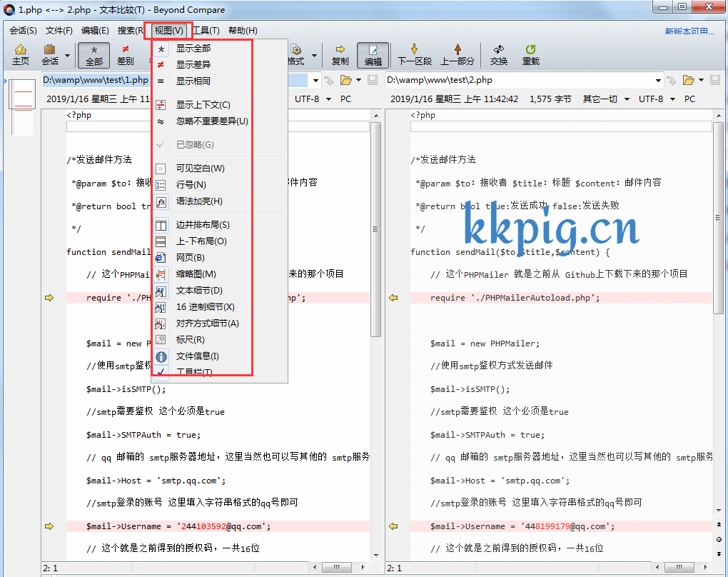Expand dropdown arrow beside left open-folder icon

pyautogui.click(x=358, y=81)
